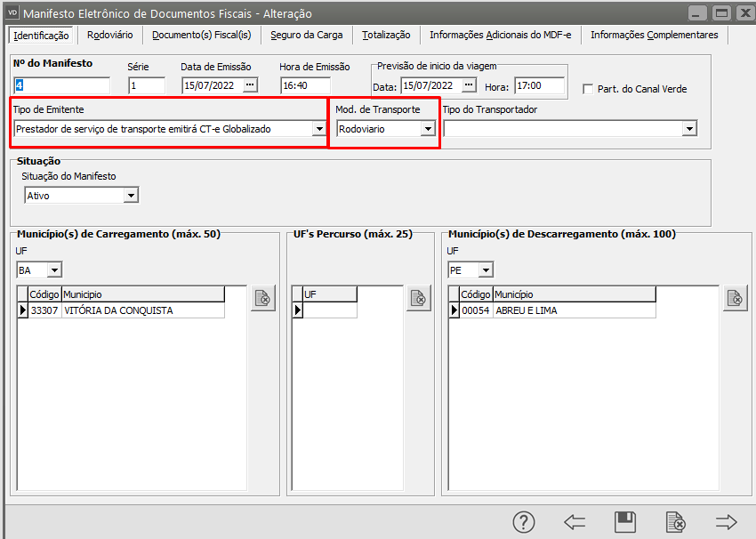Viewport: 756px width, 539px height.
Task: Enable the Part. do Canal Verde checkbox
Action: (x=588, y=89)
